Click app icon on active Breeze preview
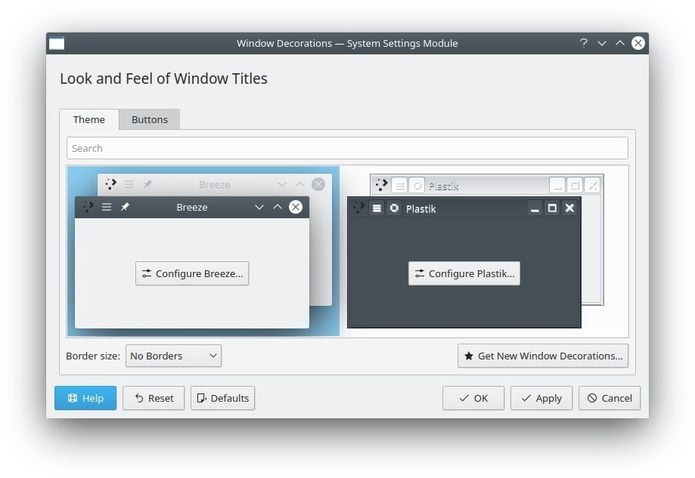This screenshot has height=478, width=695. point(88,207)
